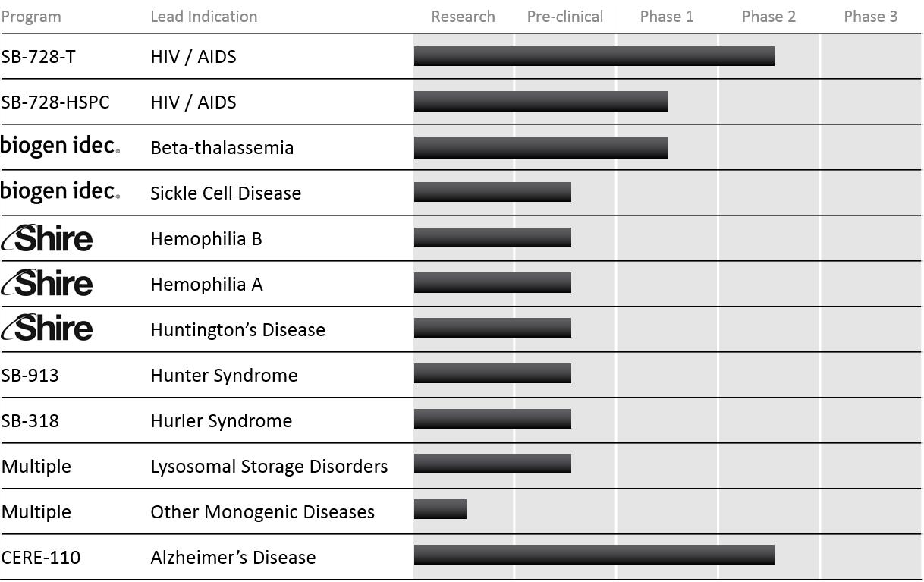Image resolution: width=924 pixels, height=582 pixels.
Task: Click the Shire logo for Huntington's Disease
Action: 47,329
